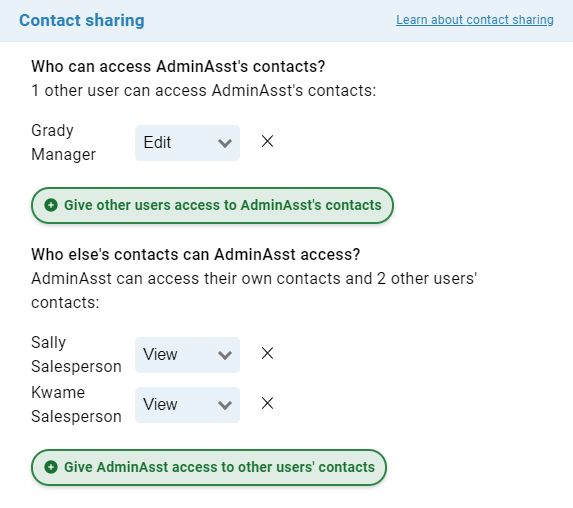The width and height of the screenshot is (573, 508).
Task: Remove Grady Manager's access with the X
Action: pos(267,141)
